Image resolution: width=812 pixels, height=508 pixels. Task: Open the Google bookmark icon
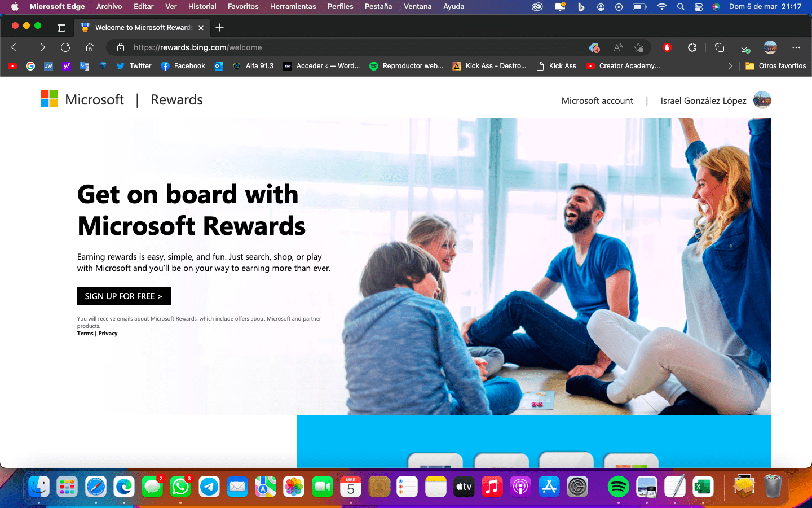point(30,66)
